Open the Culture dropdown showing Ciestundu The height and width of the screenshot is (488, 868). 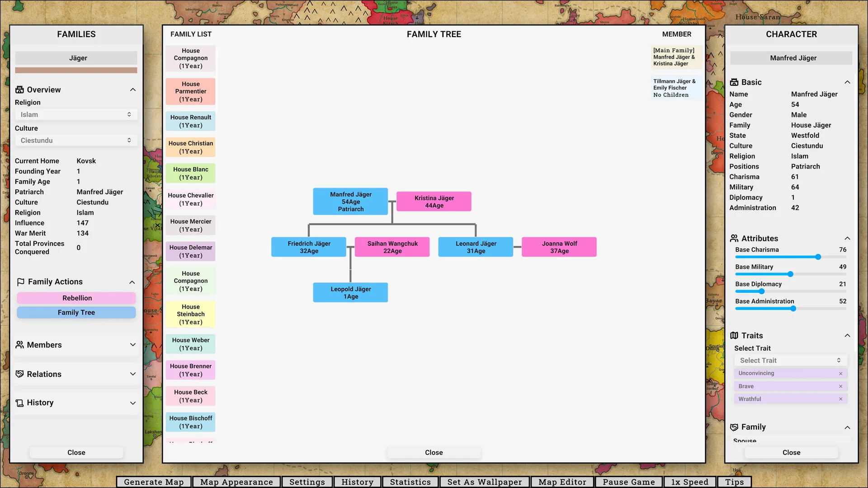[x=76, y=140]
